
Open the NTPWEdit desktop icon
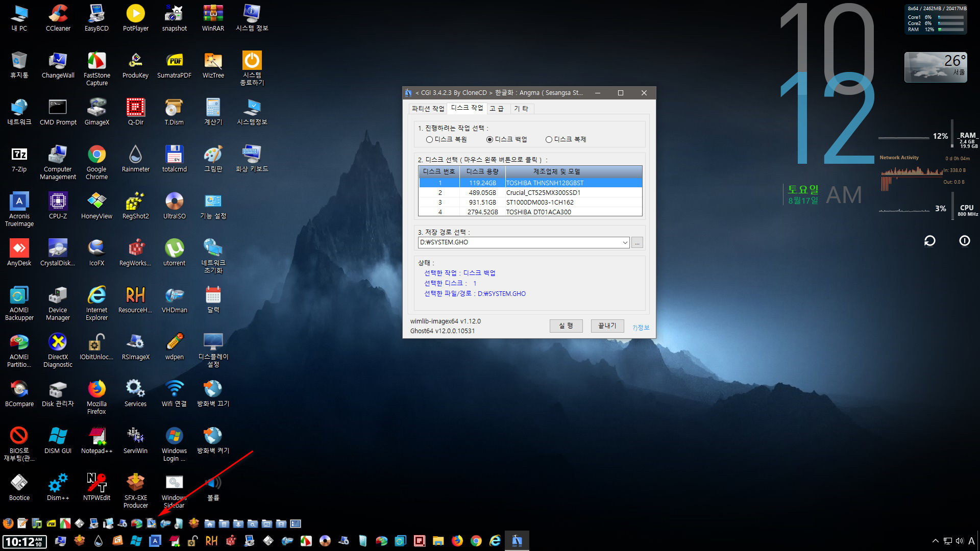(x=96, y=487)
